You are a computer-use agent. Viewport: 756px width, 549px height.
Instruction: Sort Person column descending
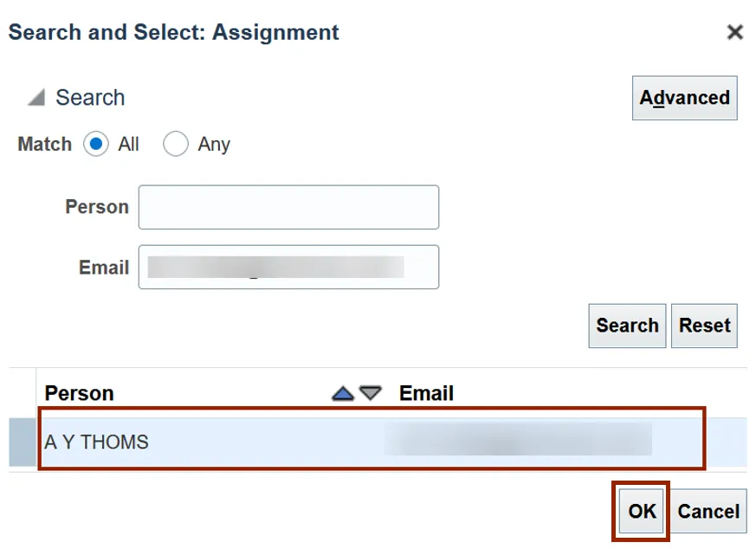tap(371, 393)
